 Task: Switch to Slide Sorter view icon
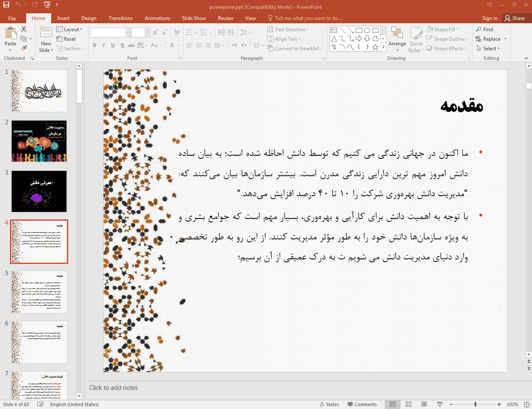408,404
